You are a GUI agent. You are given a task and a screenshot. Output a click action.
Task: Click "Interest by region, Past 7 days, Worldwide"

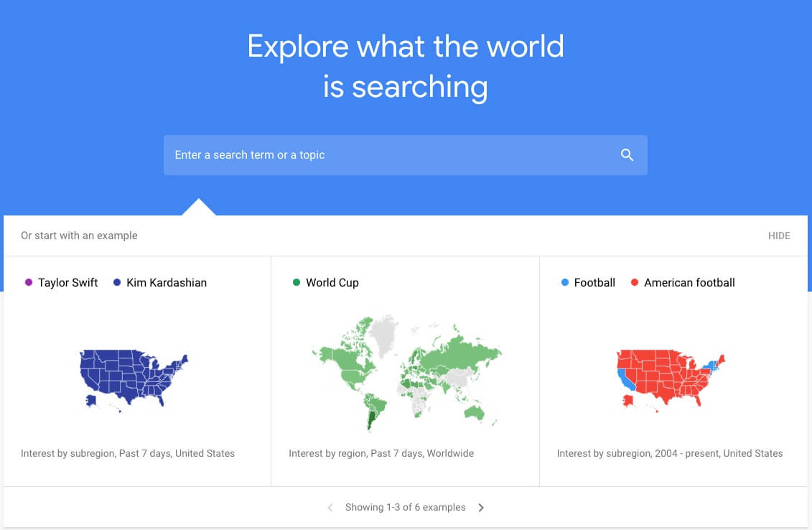[381, 453]
